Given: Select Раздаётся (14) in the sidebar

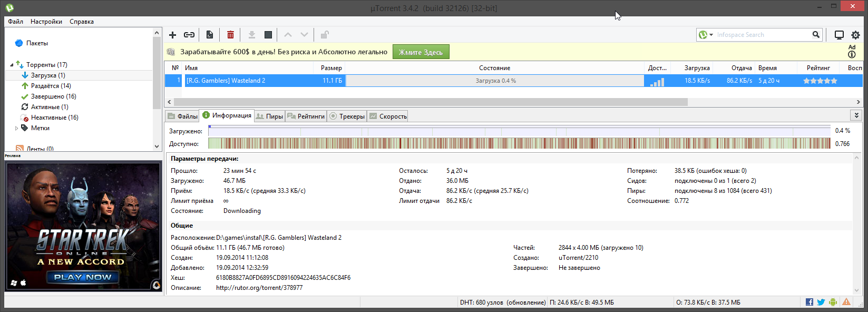Looking at the screenshot, I should (x=51, y=86).
